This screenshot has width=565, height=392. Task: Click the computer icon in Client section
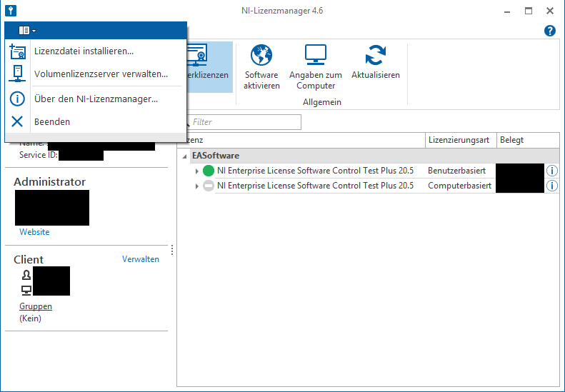pos(26,290)
